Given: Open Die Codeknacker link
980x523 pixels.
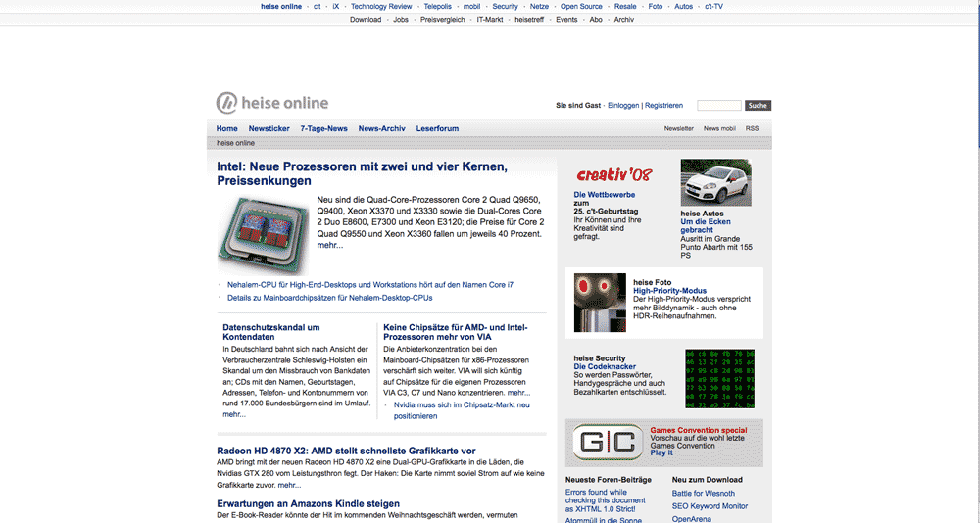Looking at the screenshot, I should click(x=605, y=367).
